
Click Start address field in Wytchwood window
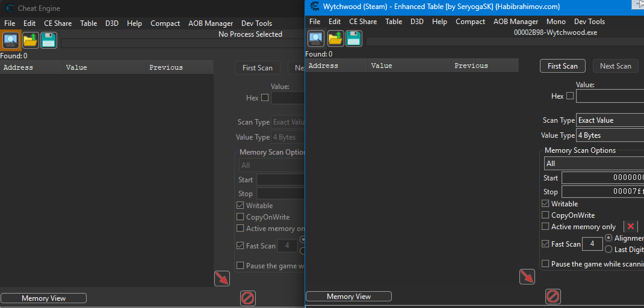click(x=602, y=178)
